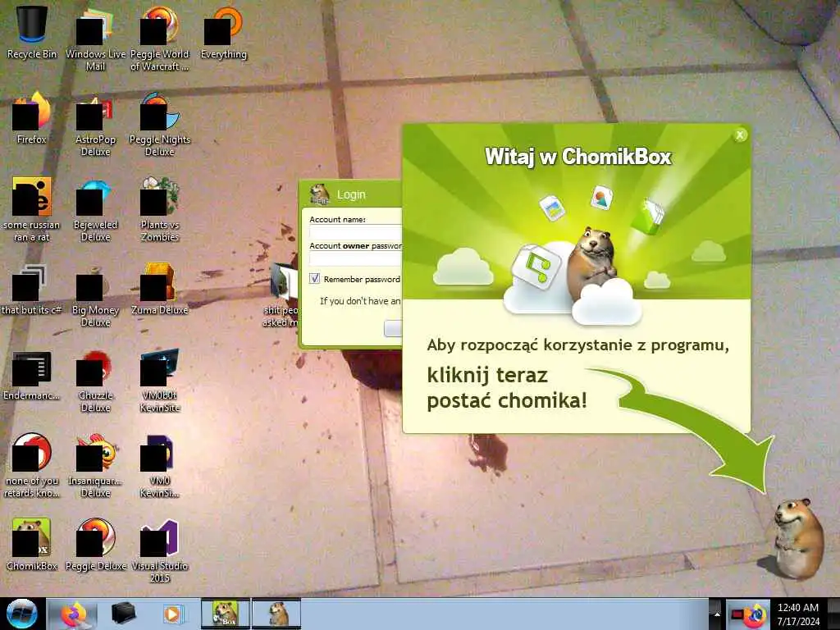Click the Account owner password field

(x=355, y=258)
